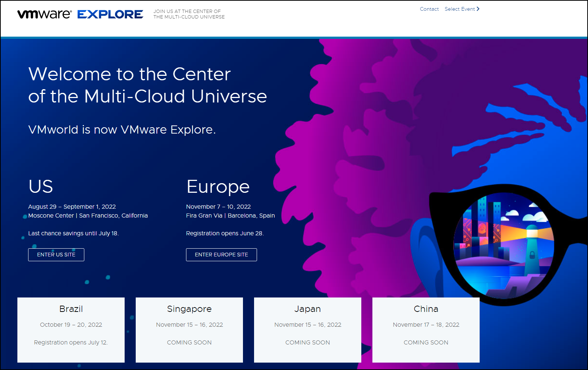Click 'Registration opens July 12.' text
588x370 pixels.
click(71, 342)
